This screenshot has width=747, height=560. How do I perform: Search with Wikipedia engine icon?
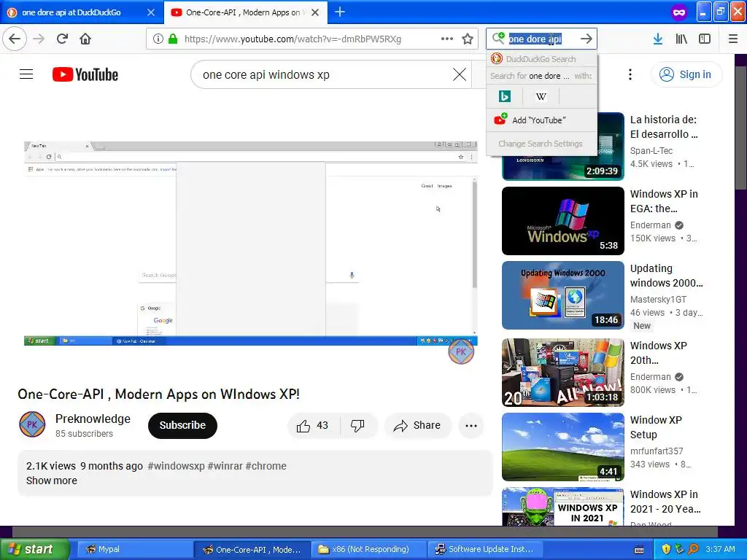[x=541, y=97]
